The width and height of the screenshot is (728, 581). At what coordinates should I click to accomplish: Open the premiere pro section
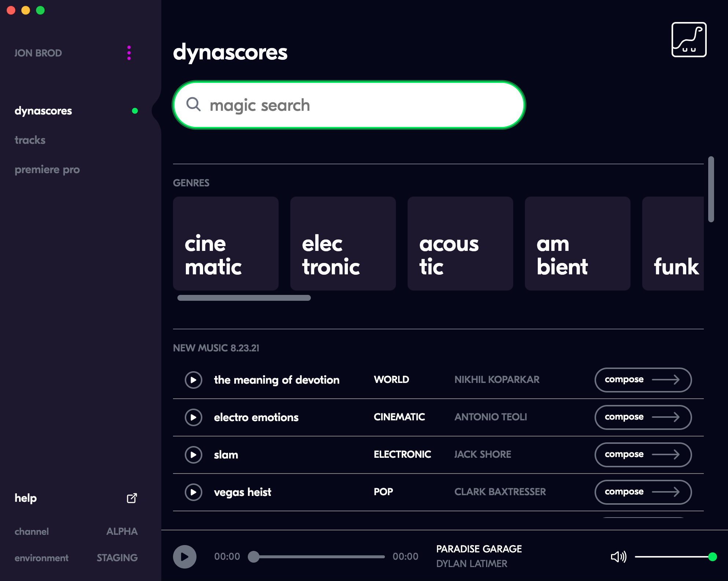[47, 169]
